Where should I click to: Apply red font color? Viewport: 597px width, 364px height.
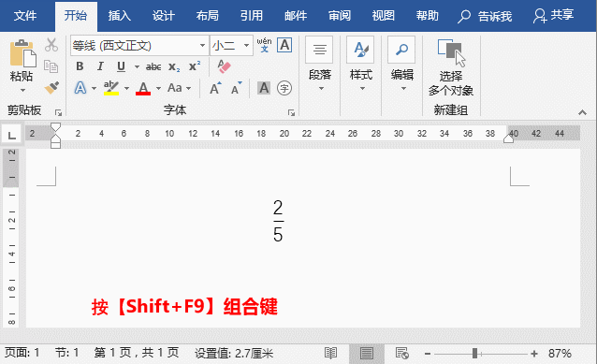click(x=143, y=88)
